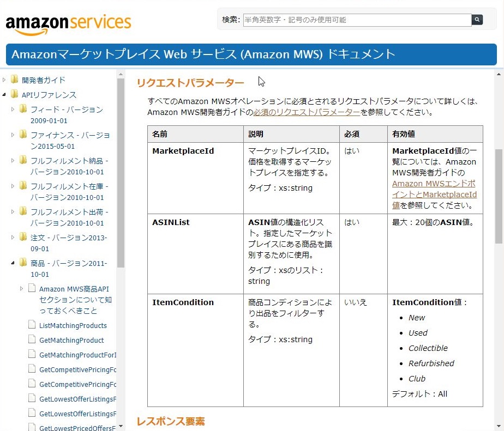Viewport: 504px width, 431px height.
Task: Select the ASINList name cell
Action: pos(195,254)
